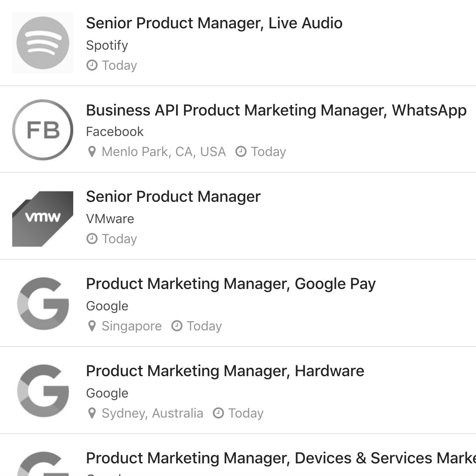Viewport: 476px width, 476px height.
Task: Click the Google logo beside the Hardware listing
Action: pos(42,391)
